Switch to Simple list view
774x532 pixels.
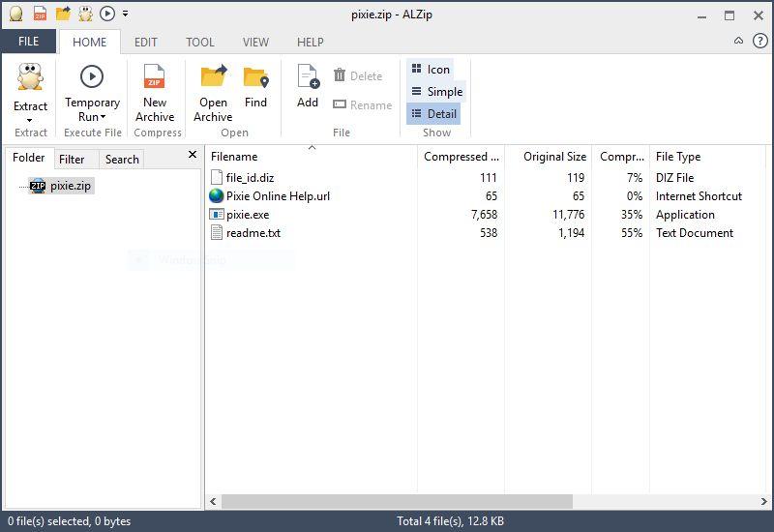coord(437,91)
